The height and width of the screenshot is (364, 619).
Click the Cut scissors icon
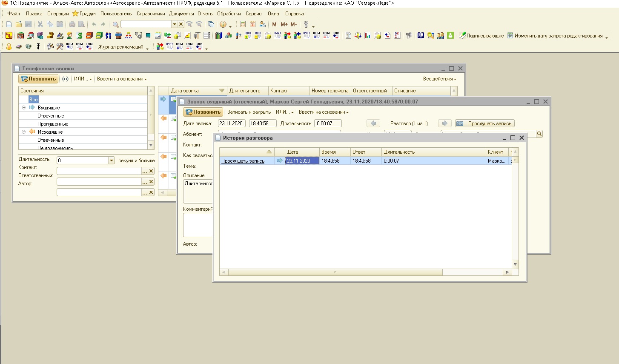tap(40, 24)
